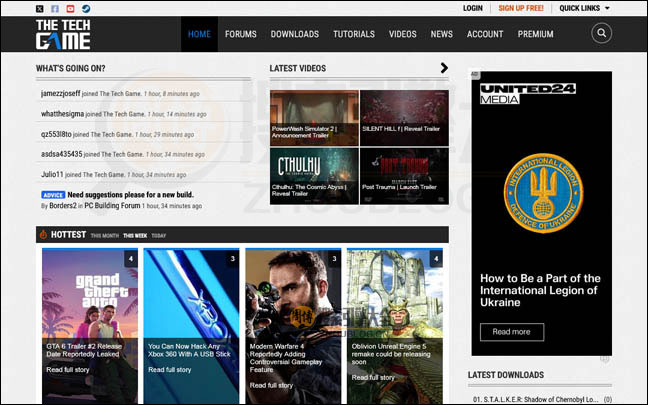Open S.T.A.L.K.E.R. Shadow of Chernobyl download

(536, 399)
